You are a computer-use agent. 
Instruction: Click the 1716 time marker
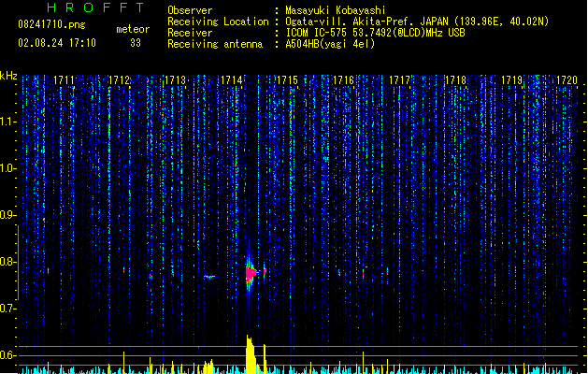tap(343, 80)
